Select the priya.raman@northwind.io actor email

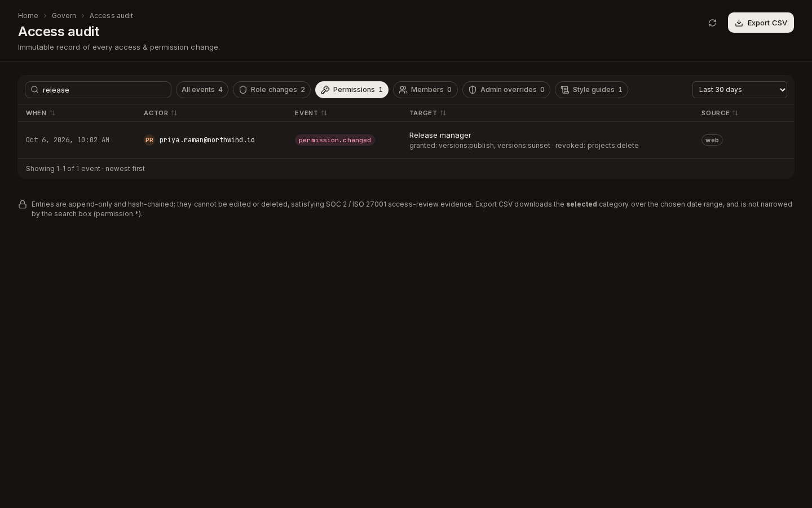coord(207,140)
